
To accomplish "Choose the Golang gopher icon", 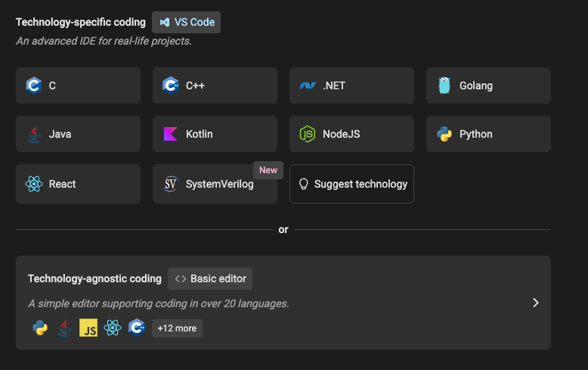I will (444, 86).
